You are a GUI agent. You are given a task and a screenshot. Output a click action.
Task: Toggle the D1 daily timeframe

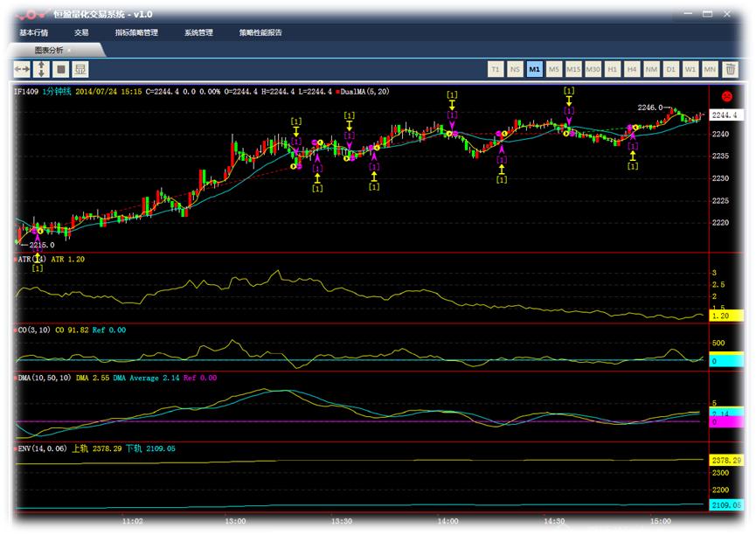click(x=670, y=69)
